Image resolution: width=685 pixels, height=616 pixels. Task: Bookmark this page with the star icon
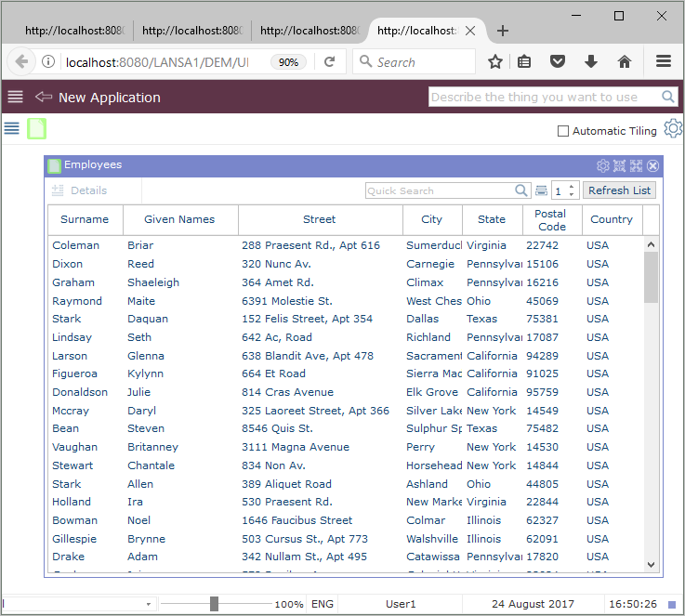pyautogui.click(x=495, y=61)
